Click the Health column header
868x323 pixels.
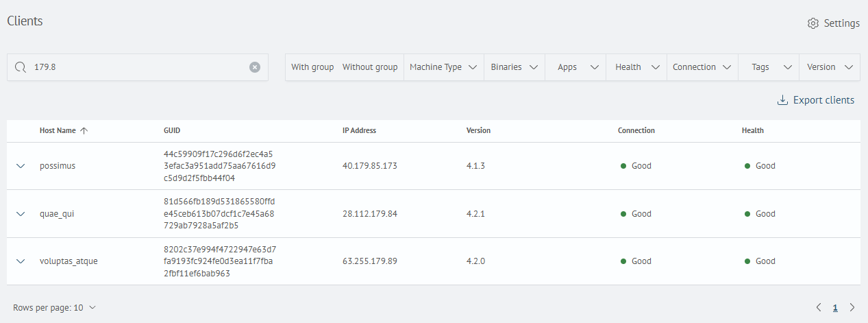[x=752, y=130]
